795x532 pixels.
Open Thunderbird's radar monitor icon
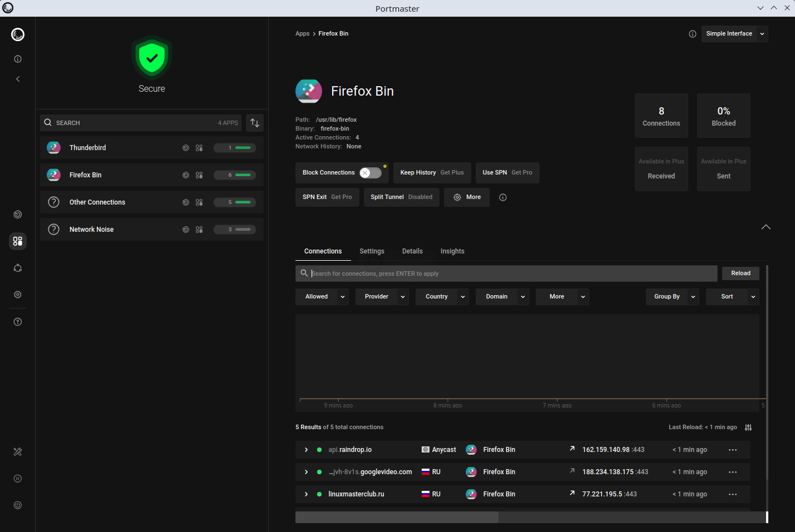(x=186, y=148)
